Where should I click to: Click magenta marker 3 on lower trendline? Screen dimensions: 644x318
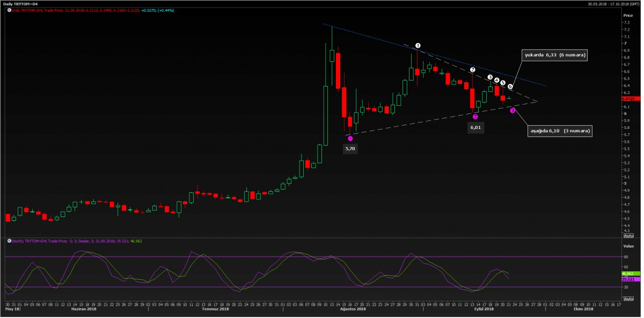[513, 111]
